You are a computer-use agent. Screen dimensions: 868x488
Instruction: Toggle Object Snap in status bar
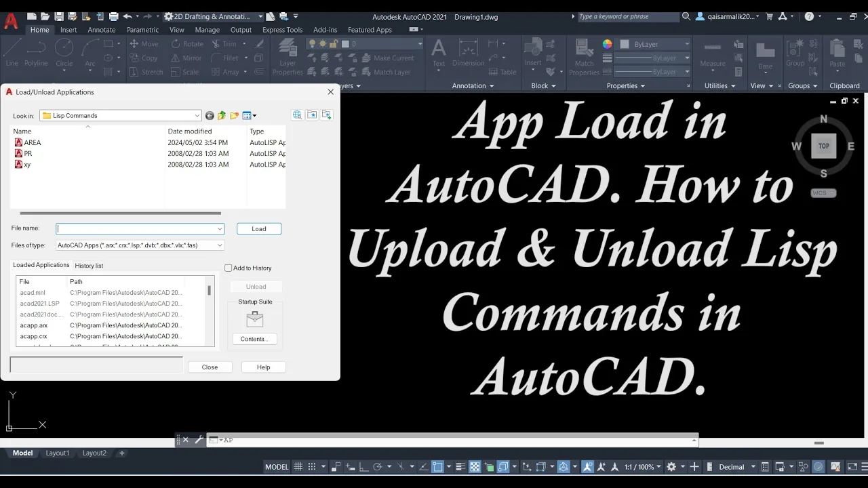[x=438, y=467]
